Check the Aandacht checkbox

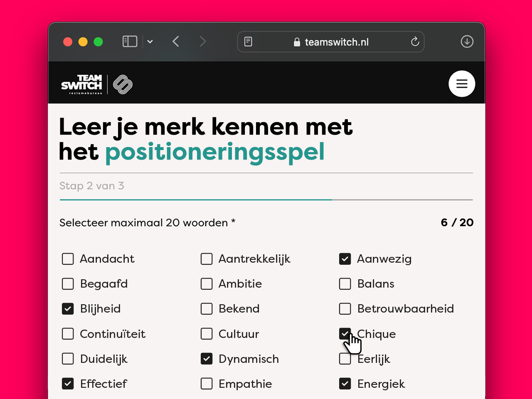point(68,259)
